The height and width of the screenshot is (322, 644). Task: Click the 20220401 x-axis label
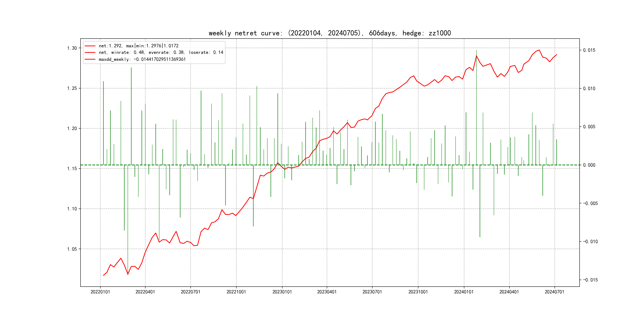pos(145,292)
